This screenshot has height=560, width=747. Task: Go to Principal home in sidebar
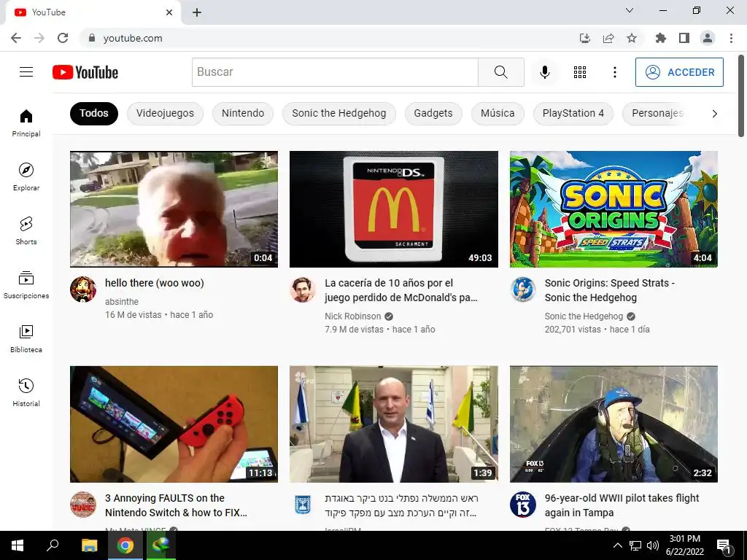pyautogui.click(x=26, y=122)
